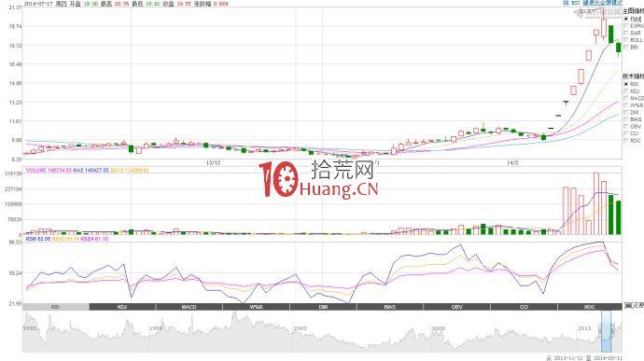Switch to the CCI tab in bottom bar

[x=524, y=307]
